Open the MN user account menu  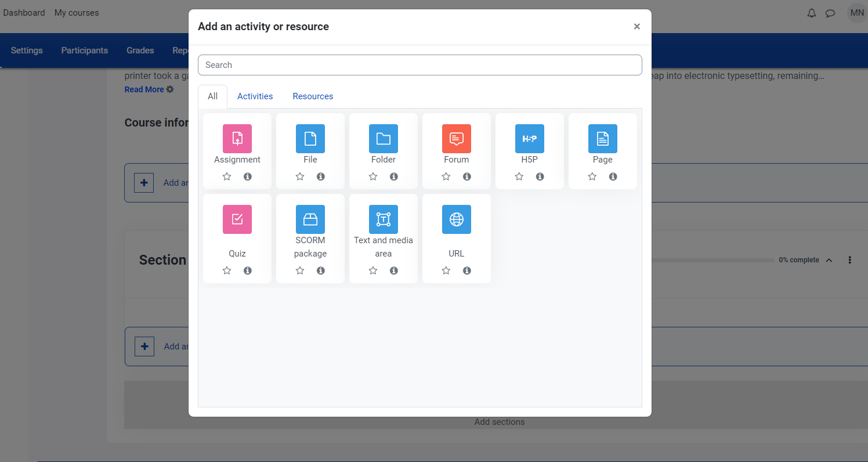[857, 13]
